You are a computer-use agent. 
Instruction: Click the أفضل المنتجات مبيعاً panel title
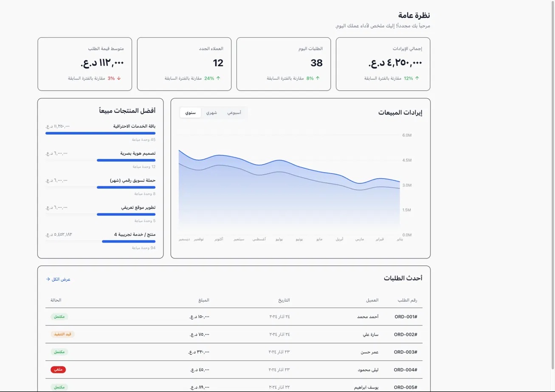click(x=127, y=111)
